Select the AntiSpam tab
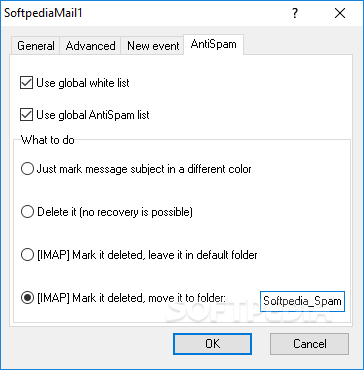 pyautogui.click(x=213, y=44)
